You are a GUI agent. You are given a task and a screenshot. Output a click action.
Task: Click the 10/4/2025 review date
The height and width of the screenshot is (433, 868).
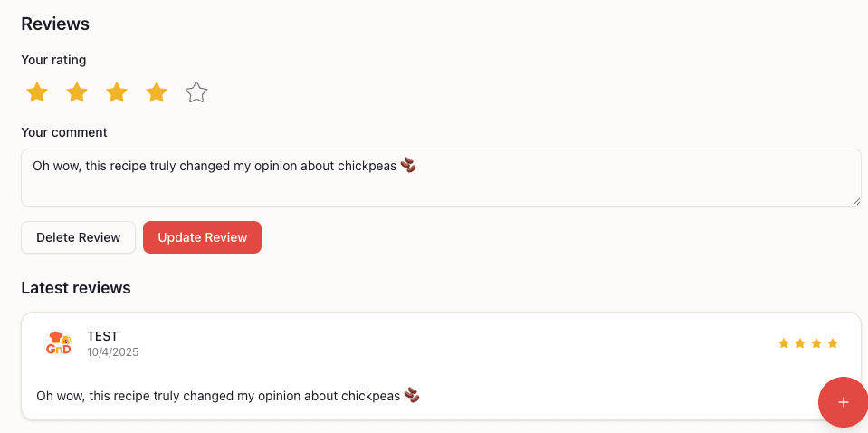click(x=112, y=351)
